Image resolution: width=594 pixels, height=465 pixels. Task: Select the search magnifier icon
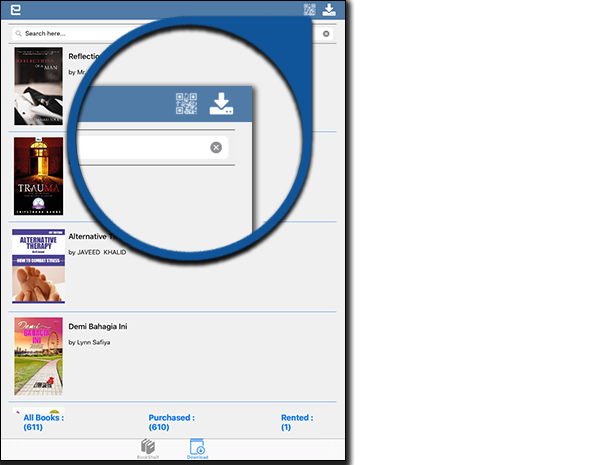click(18, 33)
